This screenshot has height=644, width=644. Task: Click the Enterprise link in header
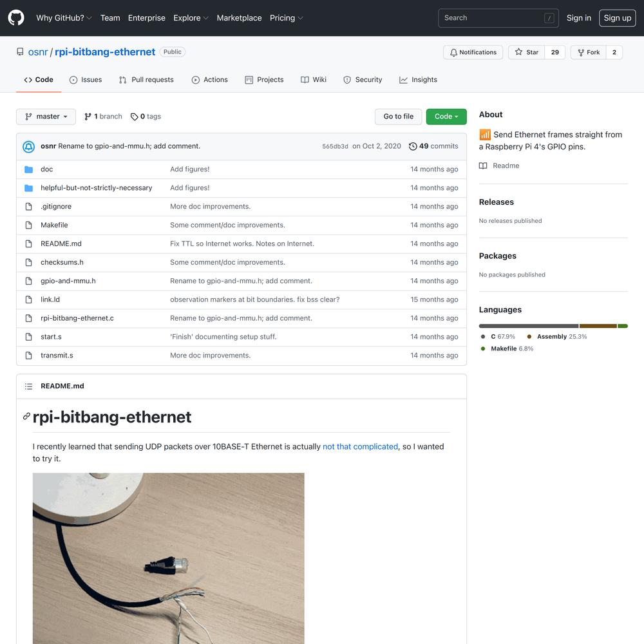click(x=147, y=18)
